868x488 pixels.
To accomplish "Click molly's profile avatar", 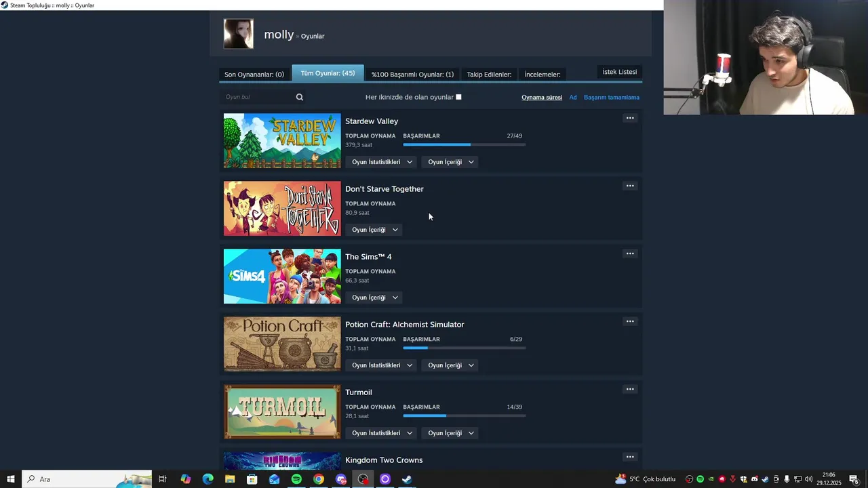I will 239,34.
